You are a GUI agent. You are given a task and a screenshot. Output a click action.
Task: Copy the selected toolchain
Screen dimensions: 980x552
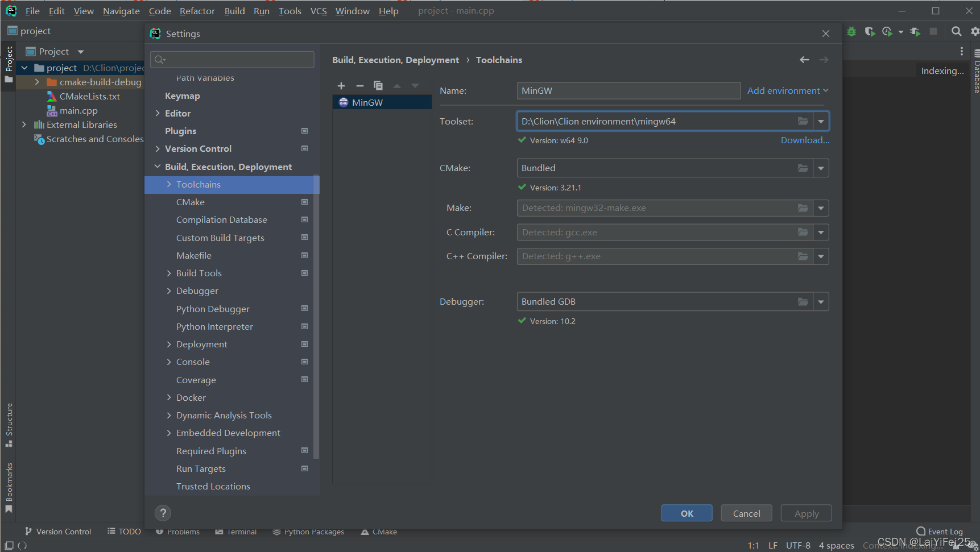tap(378, 86)
